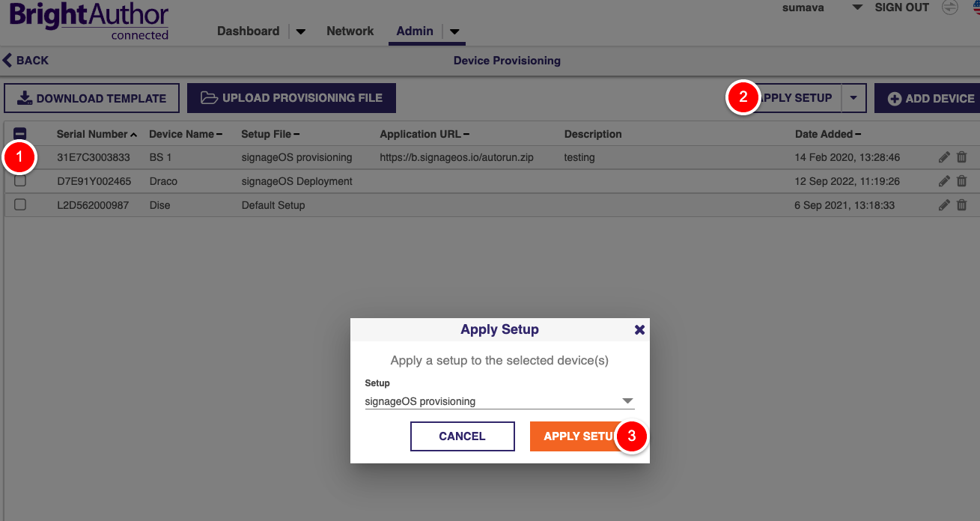The height and width of the screenshot is (521, 980).
Task: Check the Dise device row checkbox
Action: coord(20,205)
